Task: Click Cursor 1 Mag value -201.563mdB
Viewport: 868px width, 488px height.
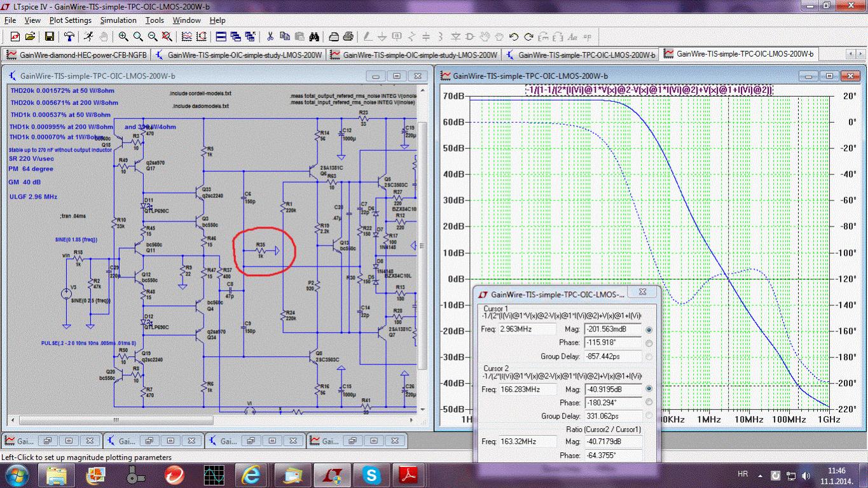Action: (x=613, y=330)
